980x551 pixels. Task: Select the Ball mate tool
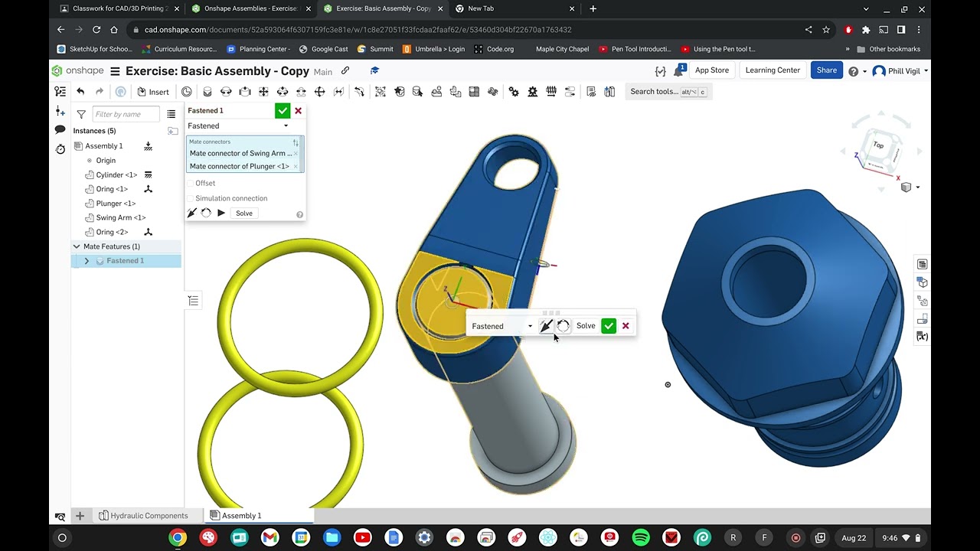(x=320, y=92)
